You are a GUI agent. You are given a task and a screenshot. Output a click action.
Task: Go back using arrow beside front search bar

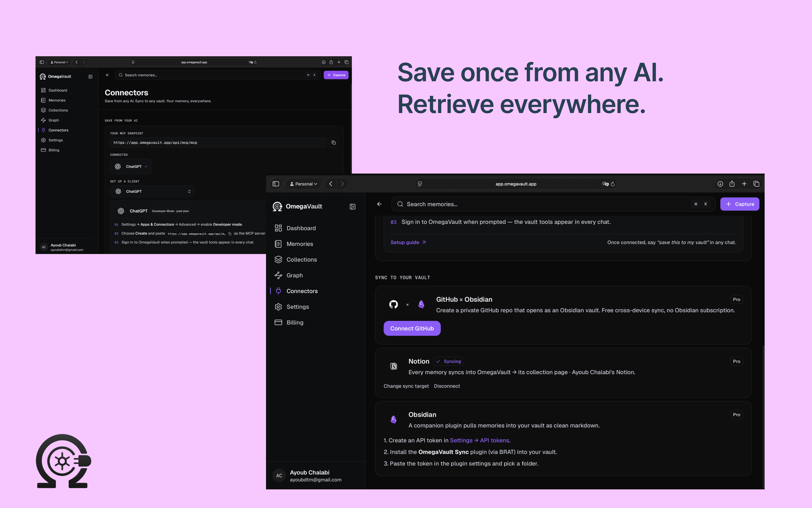click(x=379, y=204)
